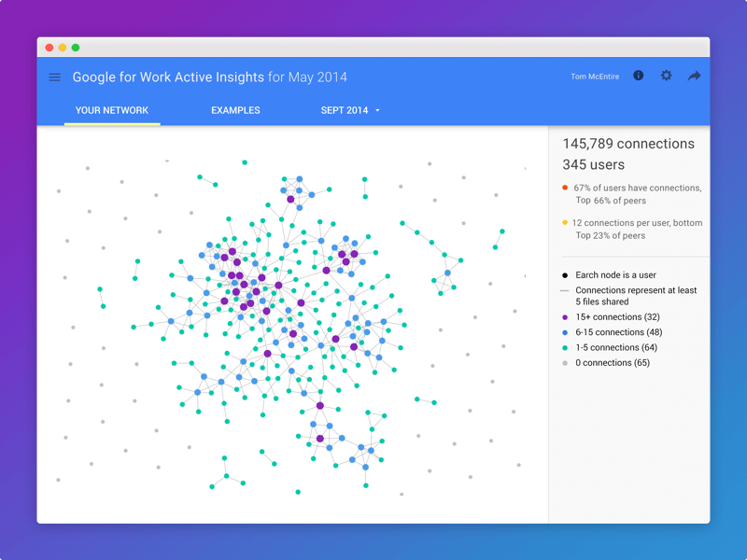
Task: Click the share arrow icon
Action: pos(694,77)
